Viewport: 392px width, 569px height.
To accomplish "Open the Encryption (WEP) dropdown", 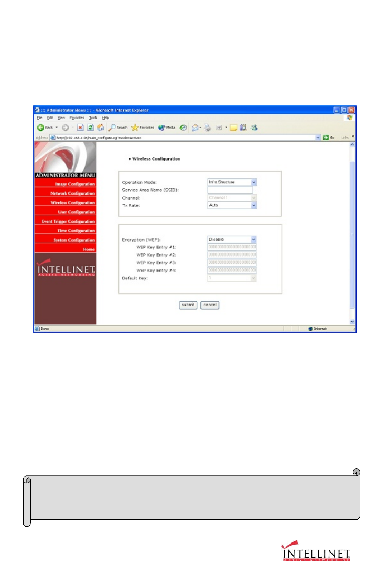I will click(253, 239).
